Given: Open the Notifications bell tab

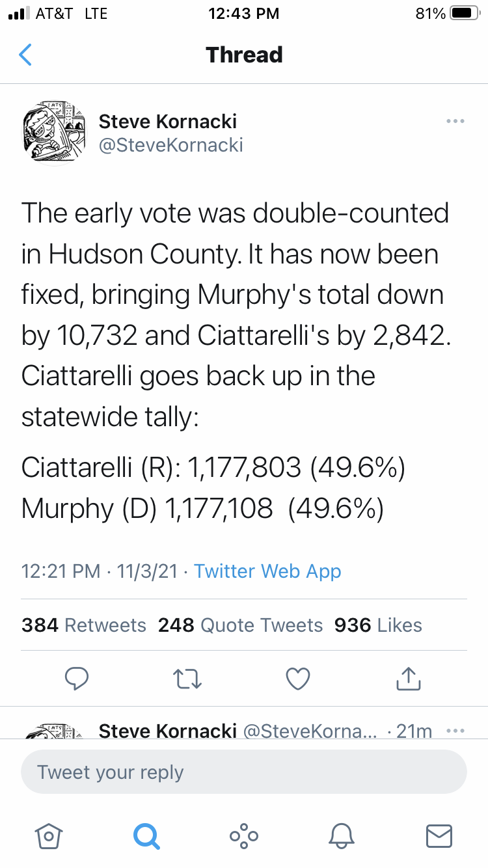Looking at the screenshot, I should pos(342,835).
